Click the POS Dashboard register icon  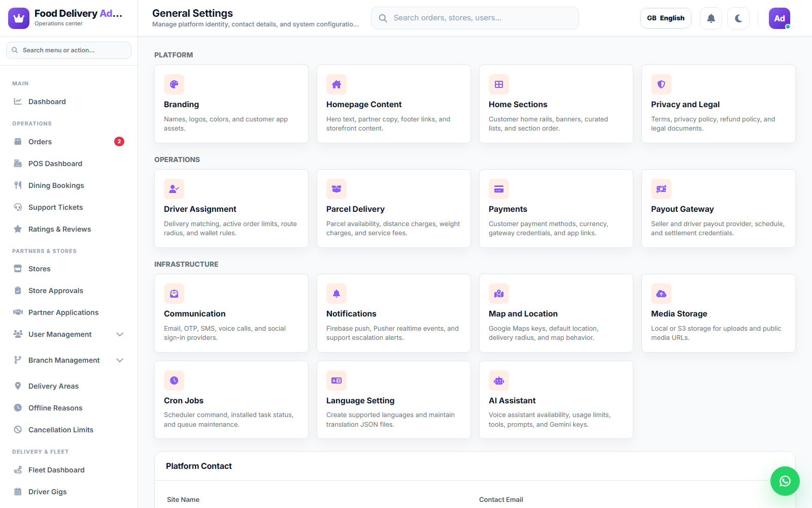coord(18,164)
